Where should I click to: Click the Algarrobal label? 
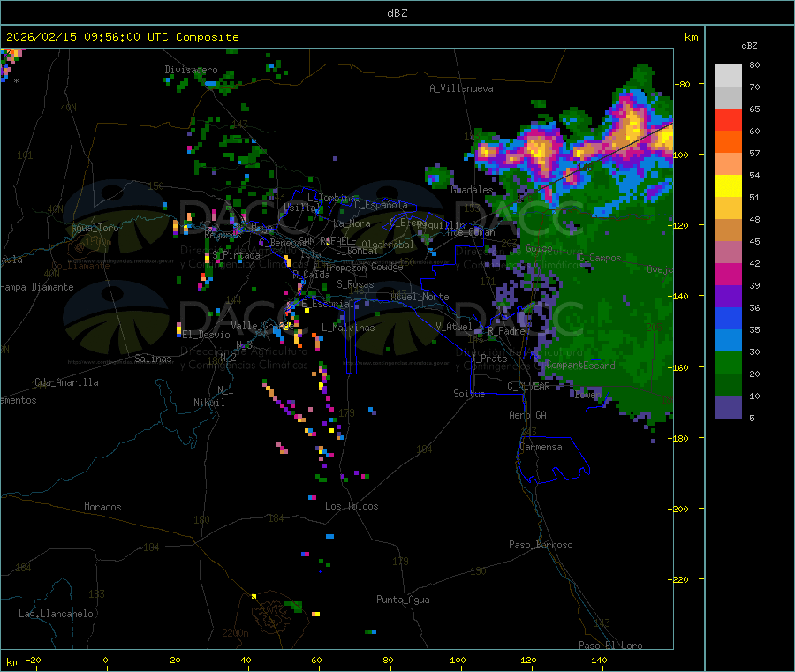[388, 245]
